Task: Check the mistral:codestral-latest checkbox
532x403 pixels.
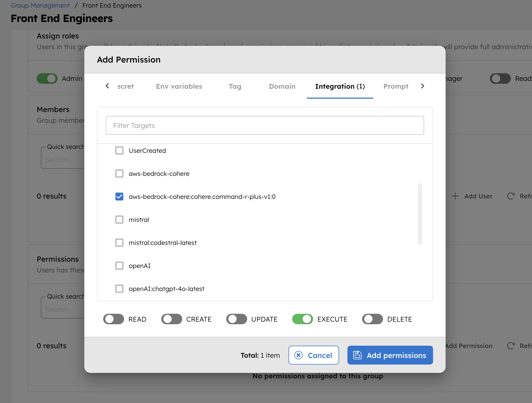Action: (119, 243)
